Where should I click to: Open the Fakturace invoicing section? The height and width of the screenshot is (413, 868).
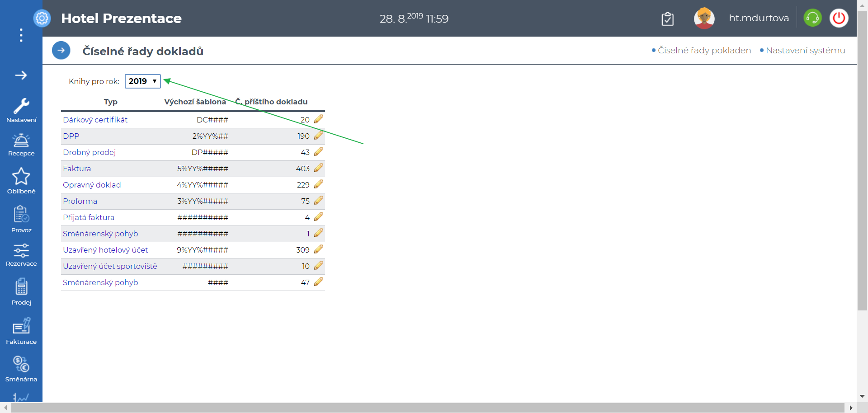[x=21, y=331]
